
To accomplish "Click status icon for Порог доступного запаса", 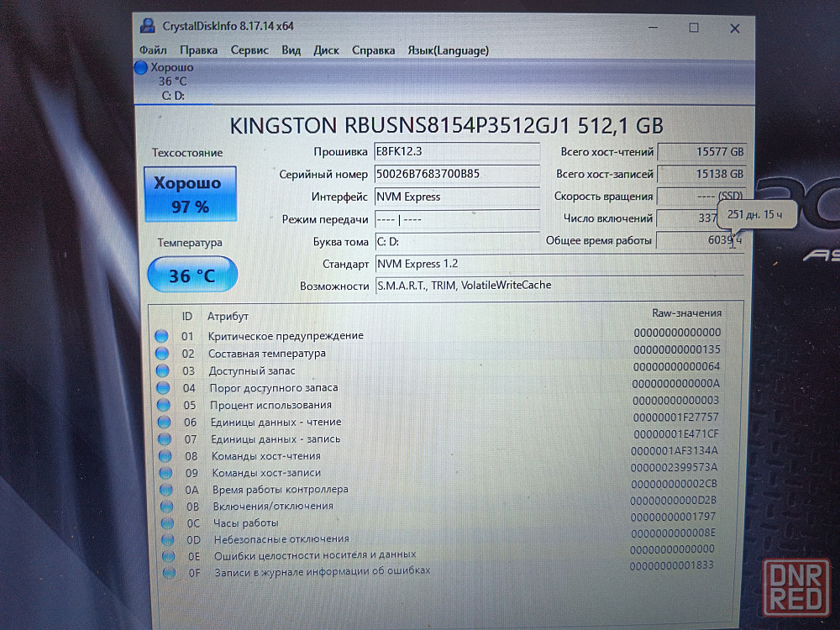I will 163,388.
